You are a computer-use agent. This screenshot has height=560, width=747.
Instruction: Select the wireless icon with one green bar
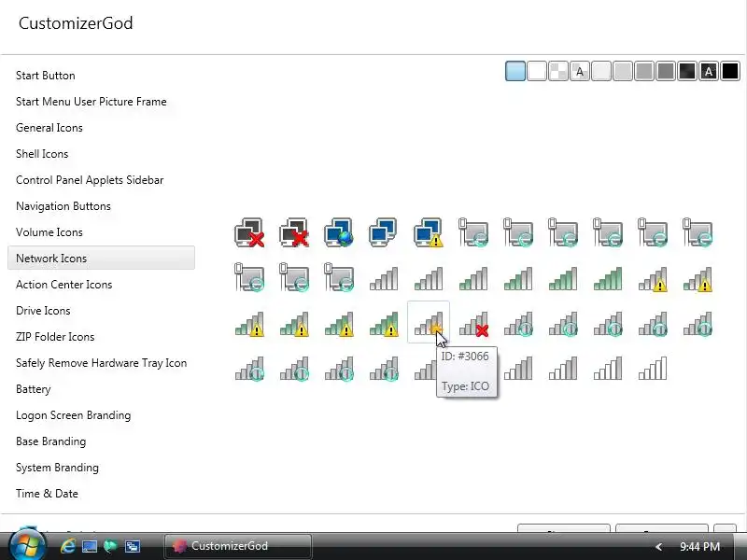(429, 278)
